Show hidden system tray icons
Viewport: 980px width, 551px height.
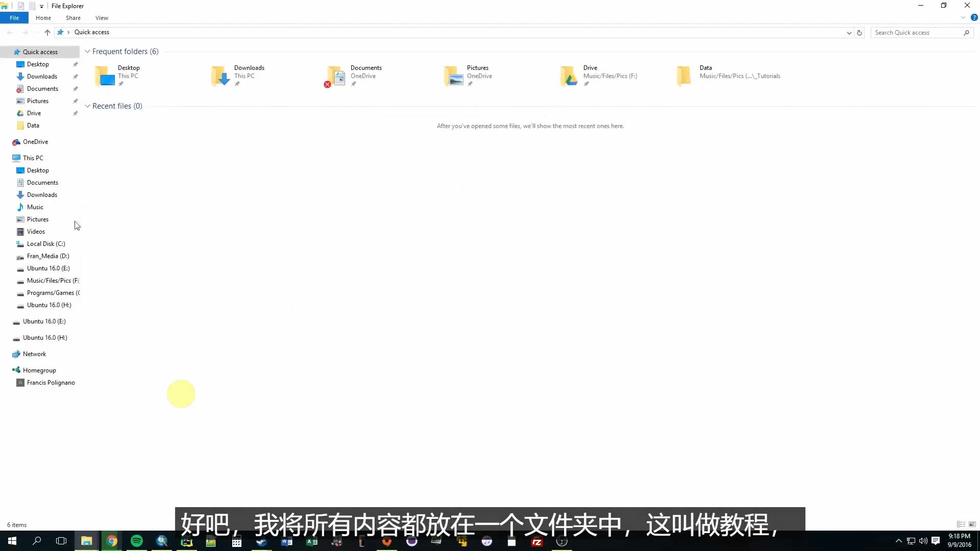(898, 541)
